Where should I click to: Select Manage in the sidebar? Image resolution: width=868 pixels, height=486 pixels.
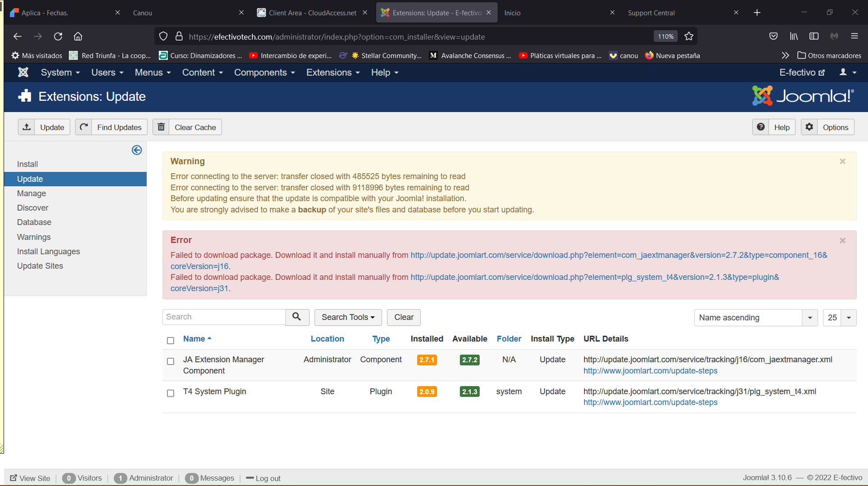pyautogui.click(x=31, y=193)
